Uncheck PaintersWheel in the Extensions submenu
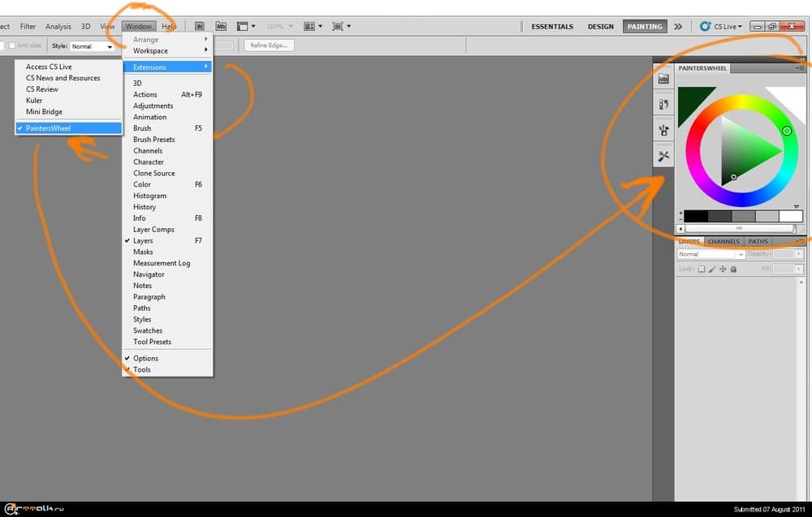 (69, 128)
